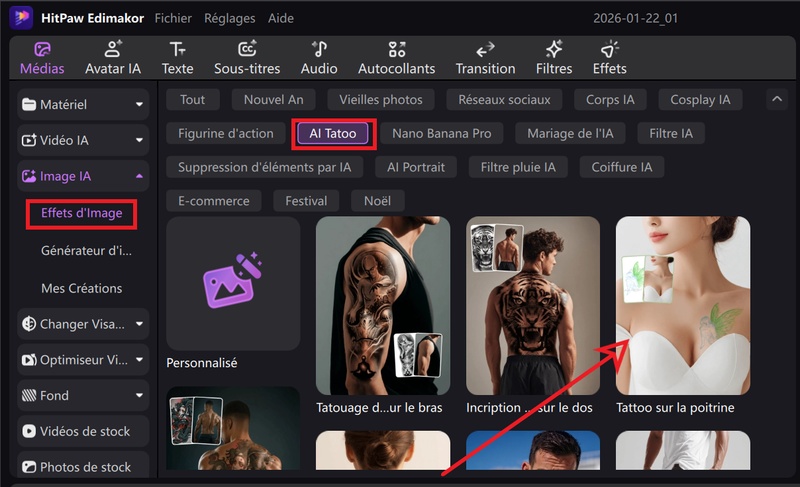Open the Aide menu
This screenshot has width=800, height=487.
click(281, 18)
